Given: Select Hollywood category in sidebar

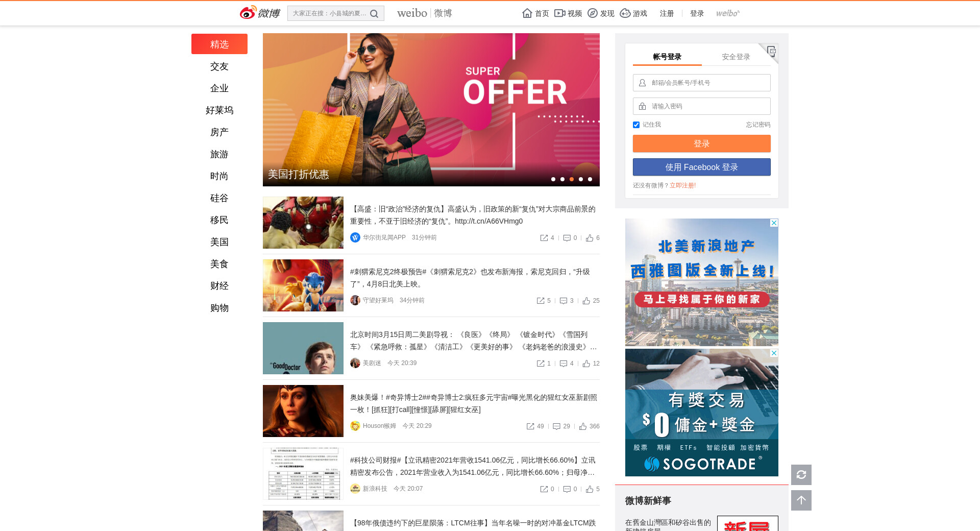Looking at the screenshot, I should point(219,110).
